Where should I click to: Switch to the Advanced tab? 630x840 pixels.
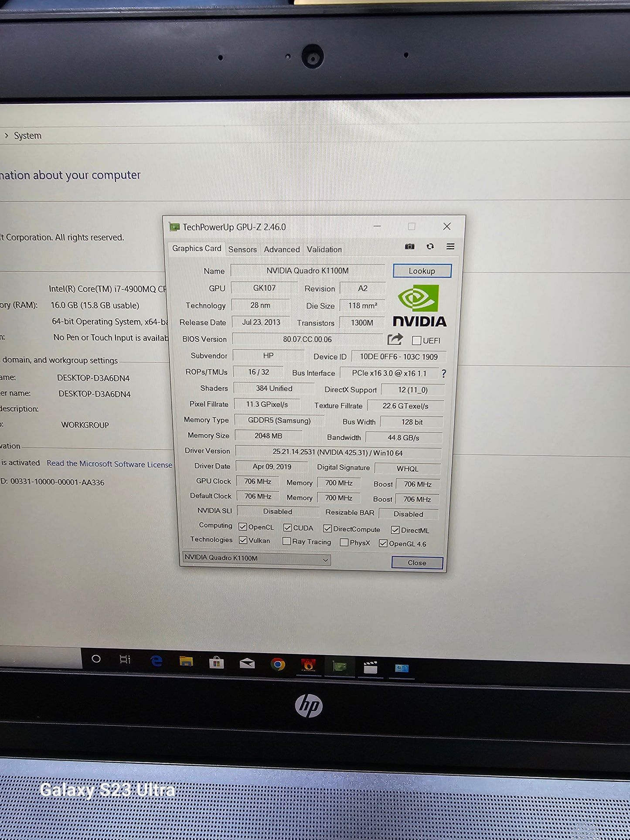click(x=282, y=249)
